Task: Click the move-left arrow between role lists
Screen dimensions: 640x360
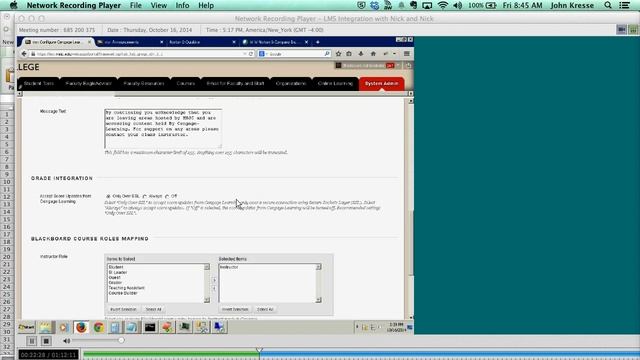Action: coord(214,289)
